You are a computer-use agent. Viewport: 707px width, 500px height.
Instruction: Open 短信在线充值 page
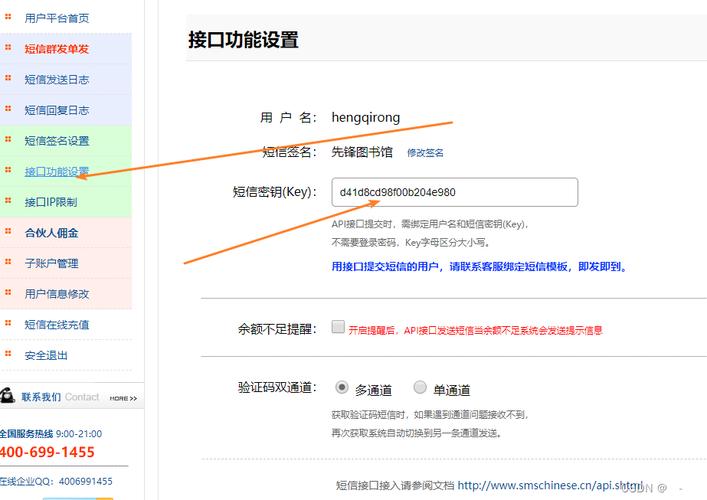pyautogui.click(x=57, y=325)
